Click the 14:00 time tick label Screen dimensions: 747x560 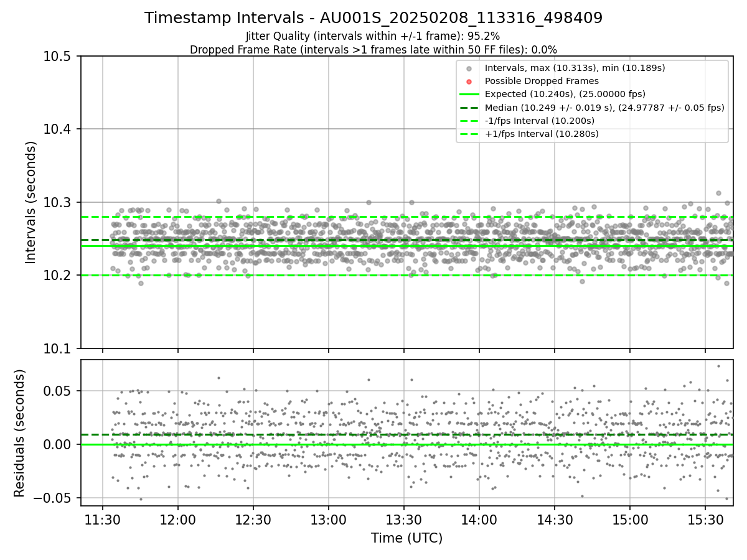(479, 518)
